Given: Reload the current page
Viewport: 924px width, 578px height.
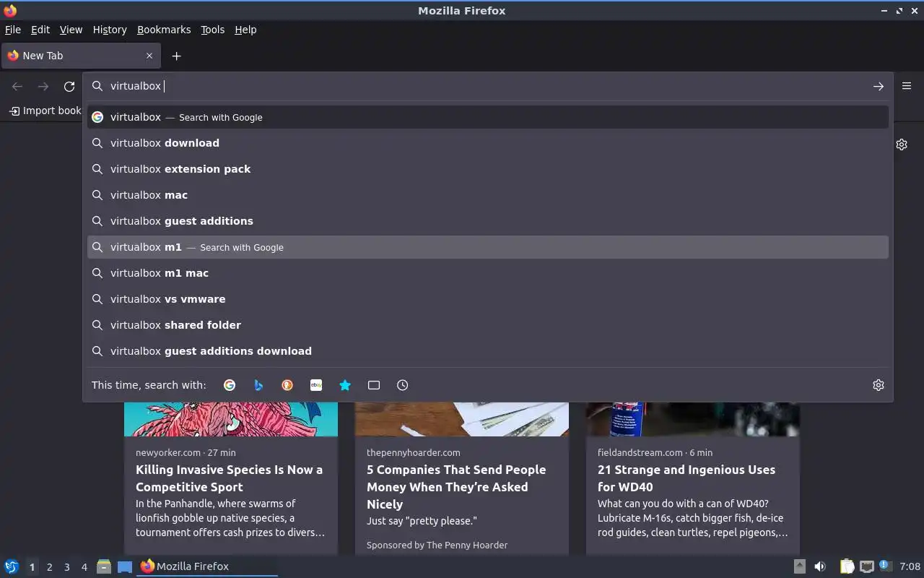Looking at the screenshot, I should pyautogui.click(x=69, y=86).
